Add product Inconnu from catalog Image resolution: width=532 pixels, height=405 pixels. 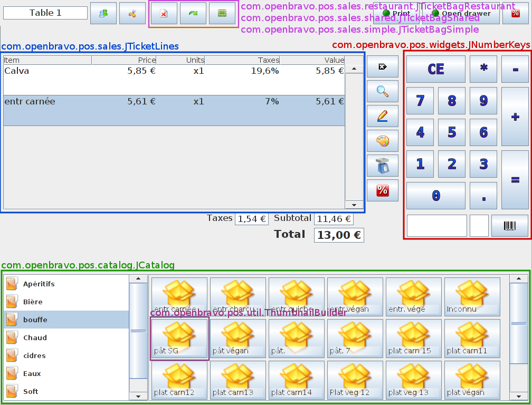[472, 297]
